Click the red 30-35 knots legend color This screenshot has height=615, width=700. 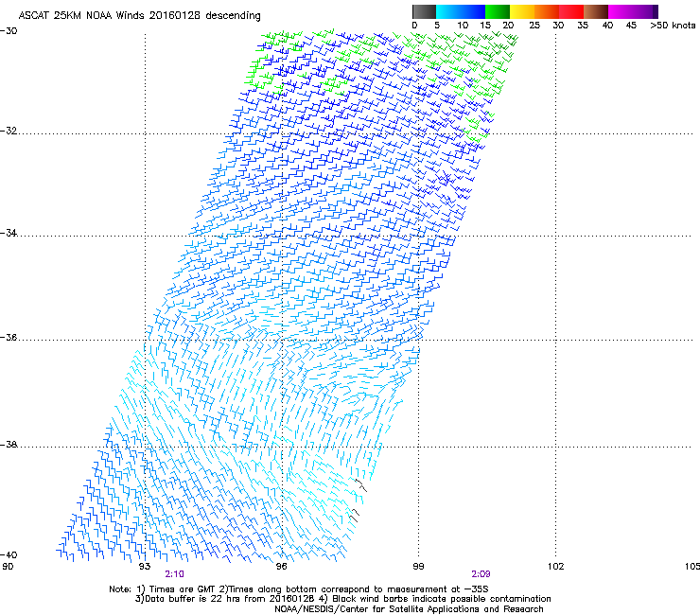(571, 11)
